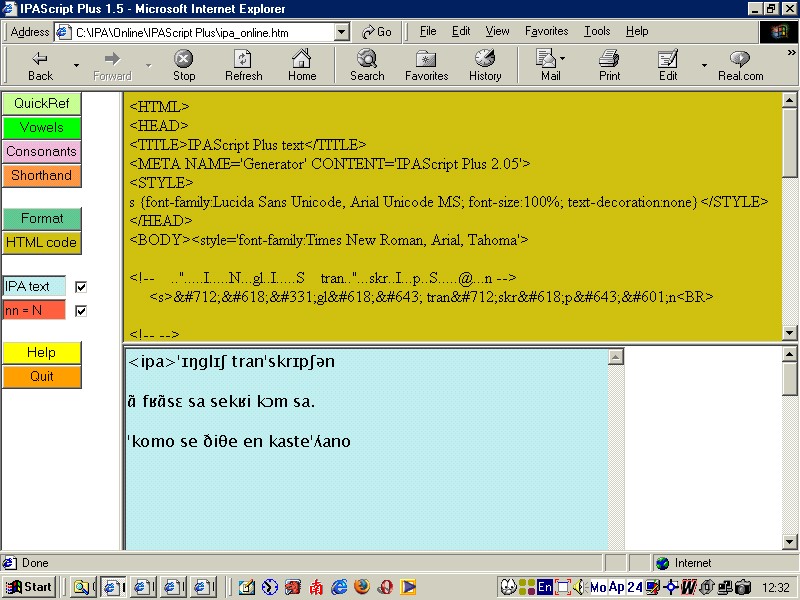Expand the Address bar dropdown arrow
800x600 pixels.
coord(342,33)
